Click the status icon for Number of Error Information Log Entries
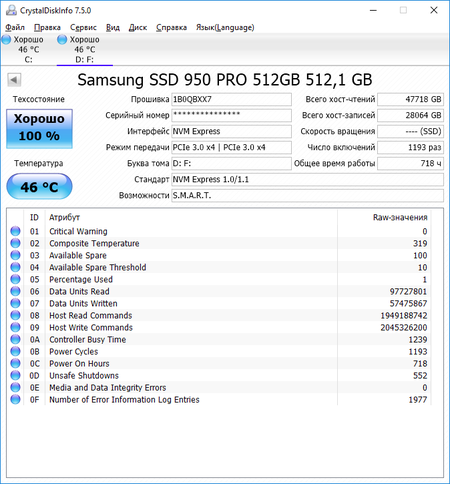Image resolution: width=450 pixels, height=484 pixels. point(15,399)
